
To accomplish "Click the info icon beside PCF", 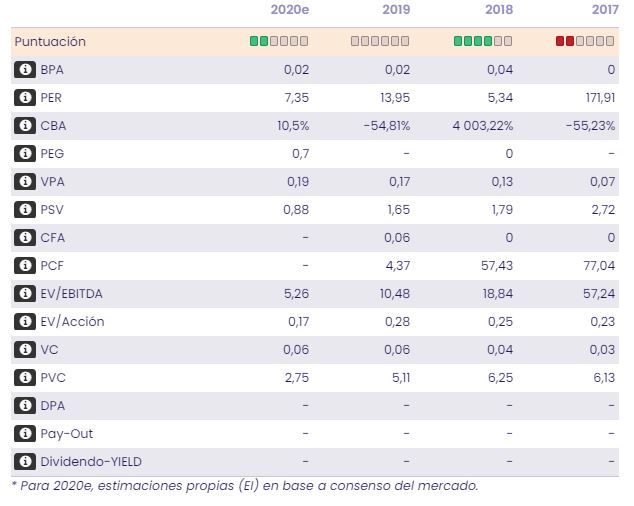I will pyautogui.click(x=25, y=266).
